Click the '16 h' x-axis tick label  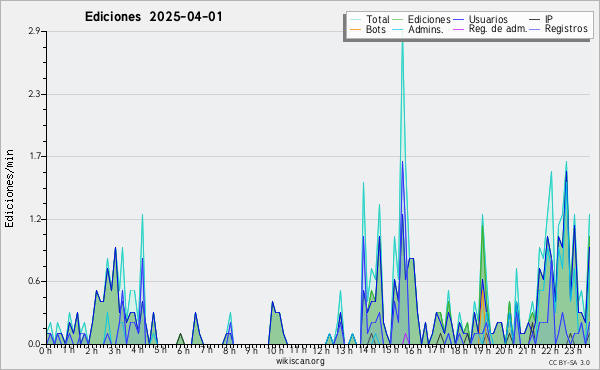coord(413,351)
